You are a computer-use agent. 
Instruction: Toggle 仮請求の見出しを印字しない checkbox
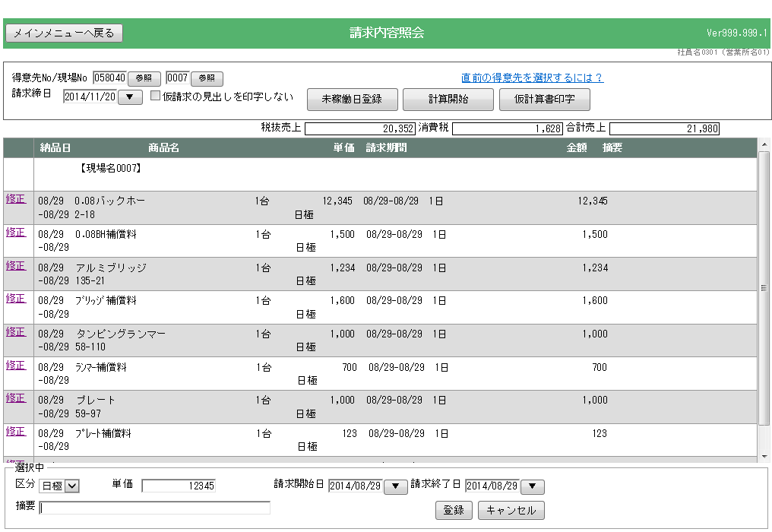(x=156, y=96)
